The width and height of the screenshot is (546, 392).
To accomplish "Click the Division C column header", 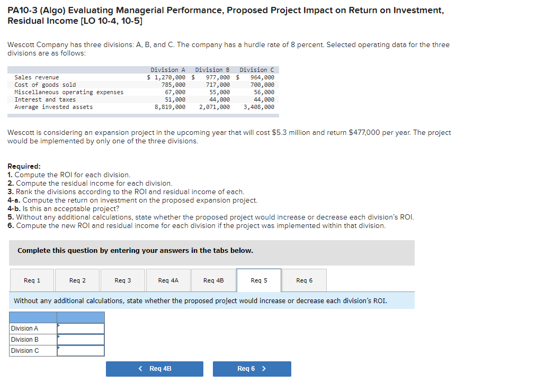I will 257,70.
